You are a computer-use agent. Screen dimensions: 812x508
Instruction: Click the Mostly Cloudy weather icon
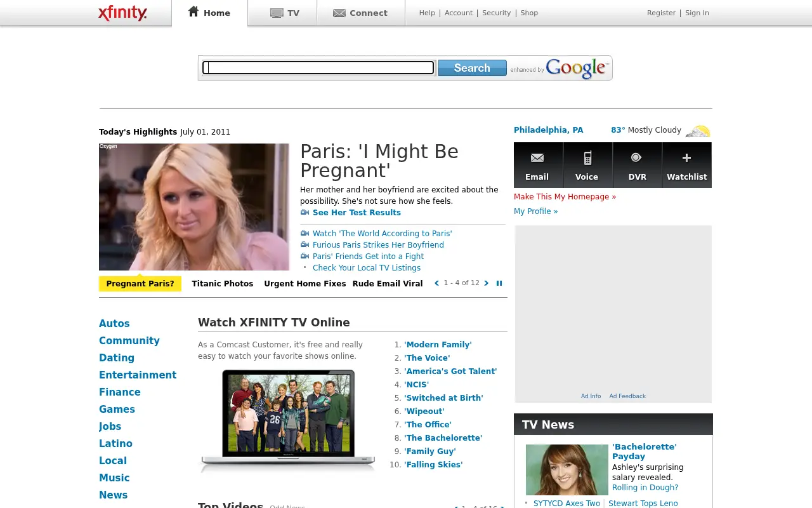coord(698,131)
